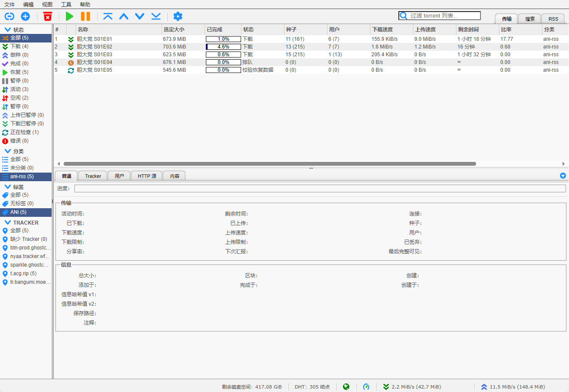Viewport: 569px width, 392px height.
Task: Open the 工具 menu
Action: point(66,4)
